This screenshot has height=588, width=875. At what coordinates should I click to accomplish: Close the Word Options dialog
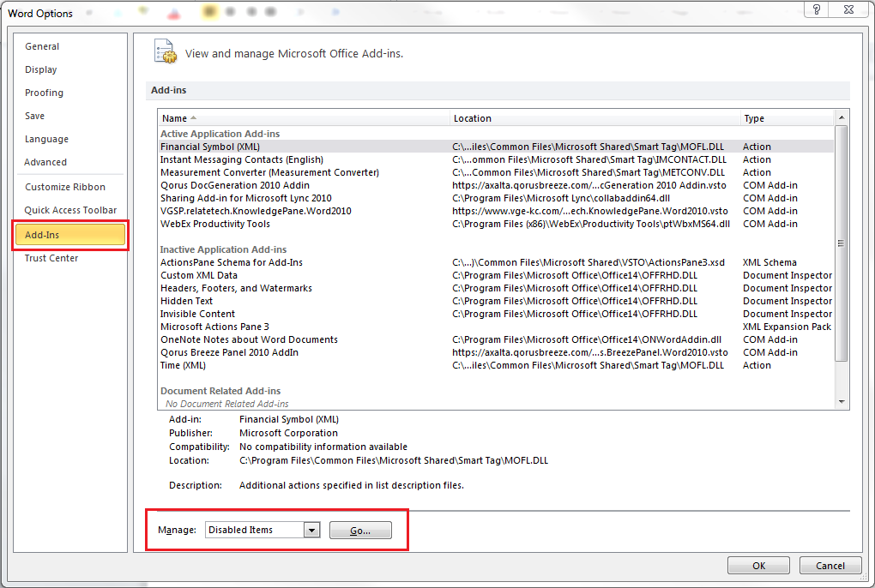(848, 9)
